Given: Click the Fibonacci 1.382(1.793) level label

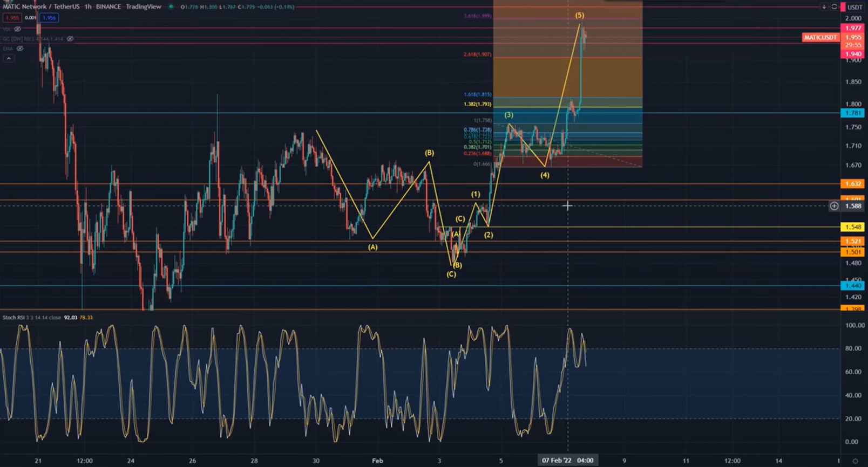Looking at the screenshot, I should click(x=477, y=104).
